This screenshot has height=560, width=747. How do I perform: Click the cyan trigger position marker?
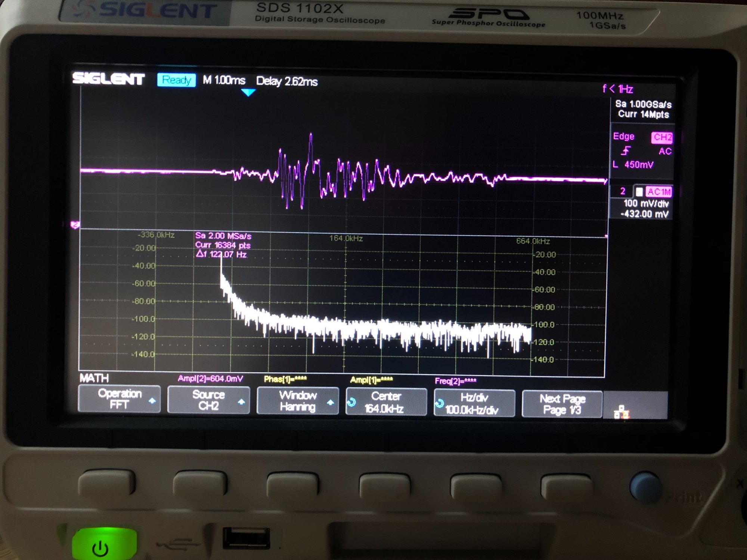pyautogui.click(x=248, y=92)
